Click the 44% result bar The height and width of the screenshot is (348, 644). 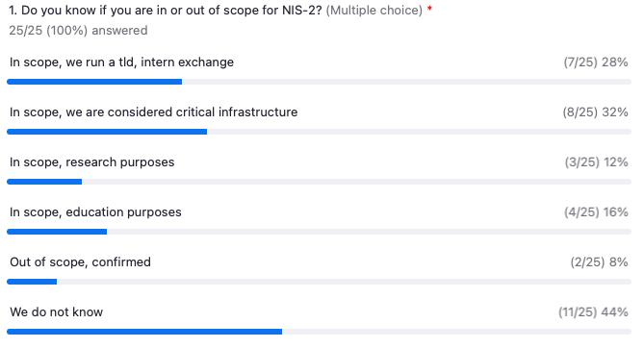[x=320, y=332]
